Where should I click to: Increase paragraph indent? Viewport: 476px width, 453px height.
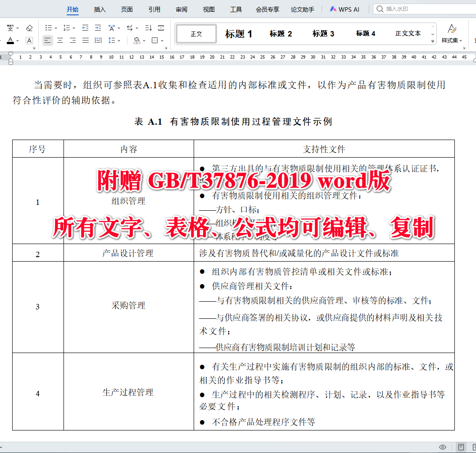click(98, 28)
